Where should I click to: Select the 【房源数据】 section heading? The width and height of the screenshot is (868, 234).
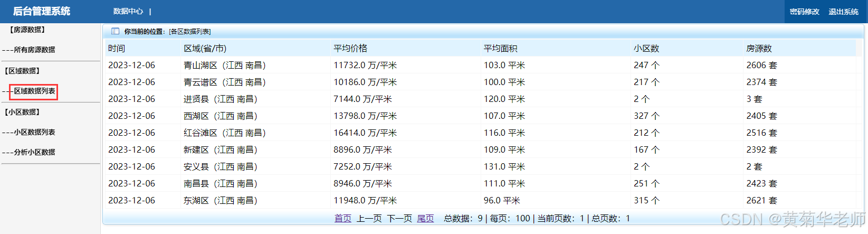[27, 30]
